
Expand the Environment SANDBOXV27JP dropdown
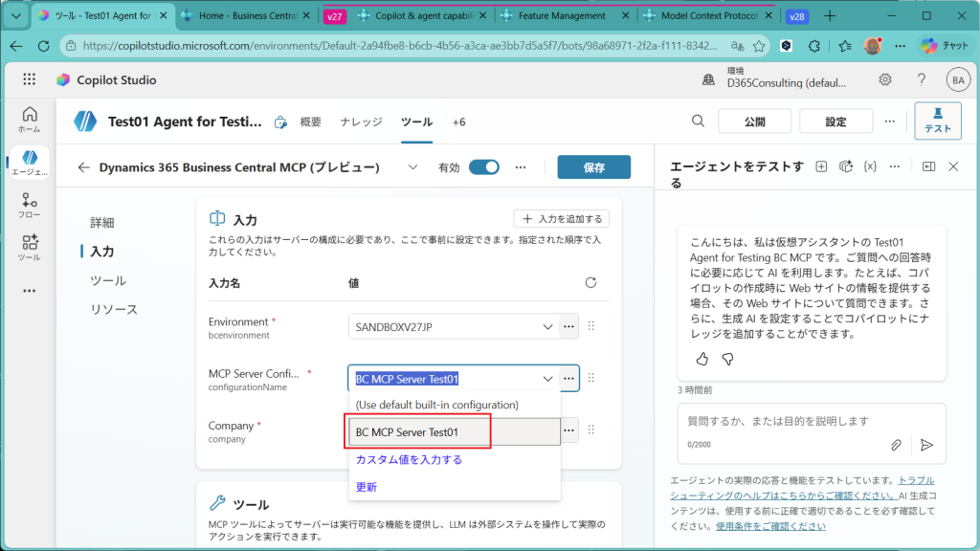[x=547, y=326]
